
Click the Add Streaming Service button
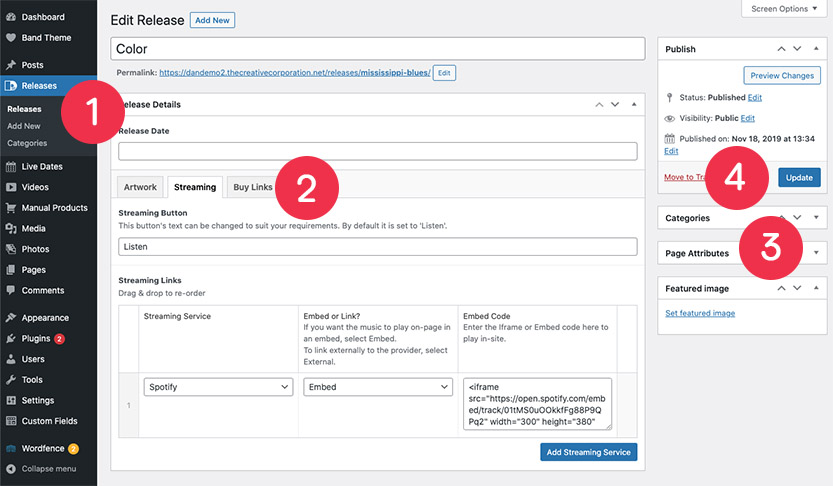(x=588, y=452)
